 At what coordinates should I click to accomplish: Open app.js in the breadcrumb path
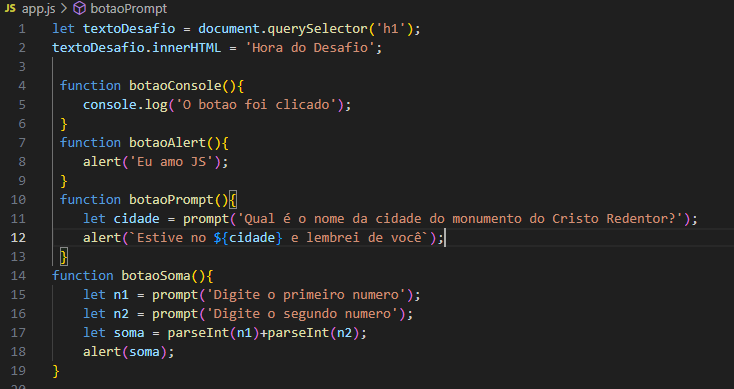coord(38,8)
